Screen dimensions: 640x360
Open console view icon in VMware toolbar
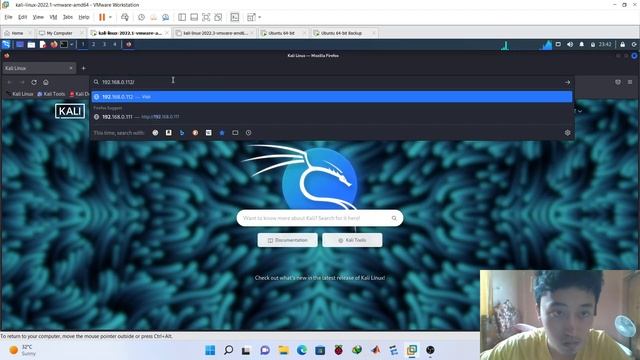[x=235, y=17]
